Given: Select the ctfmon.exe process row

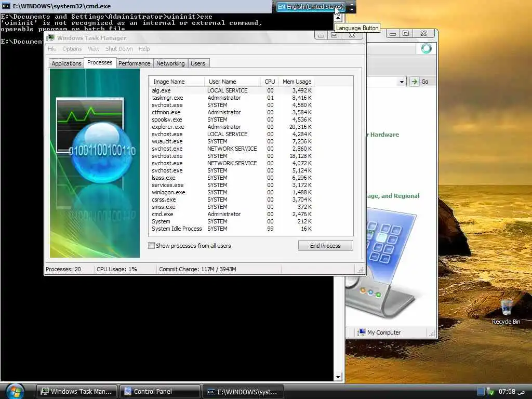Looking at the screenshot, I should click(x=231, y=112).
